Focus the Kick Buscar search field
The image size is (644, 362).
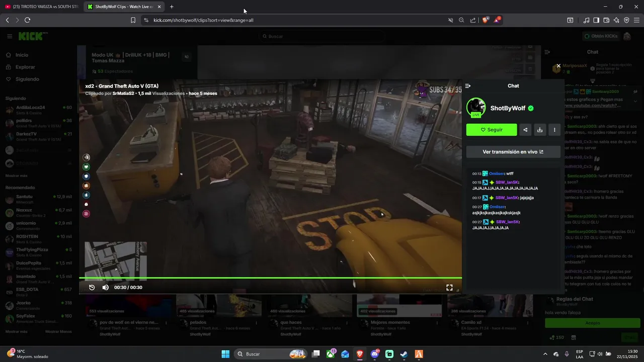click(322, 36)
